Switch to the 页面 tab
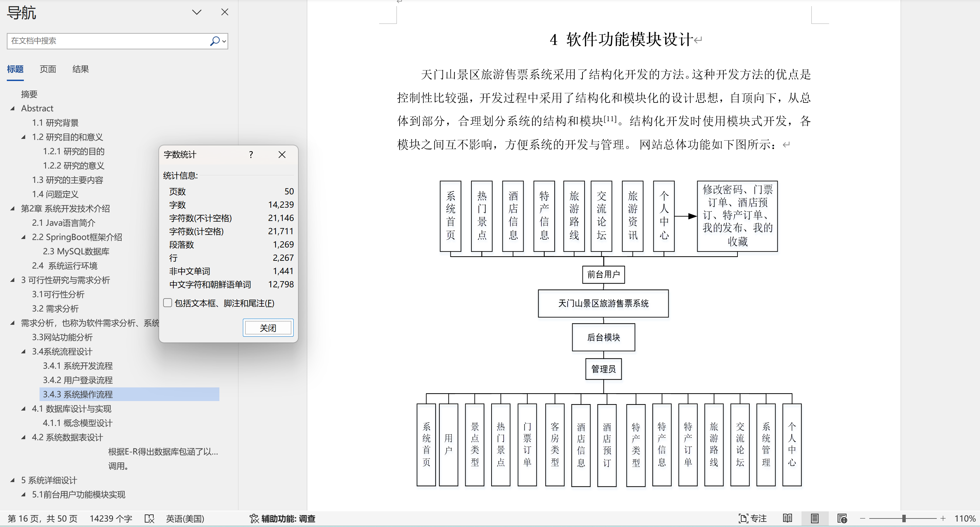Screen dimensions: 980x527 point(48,69)
